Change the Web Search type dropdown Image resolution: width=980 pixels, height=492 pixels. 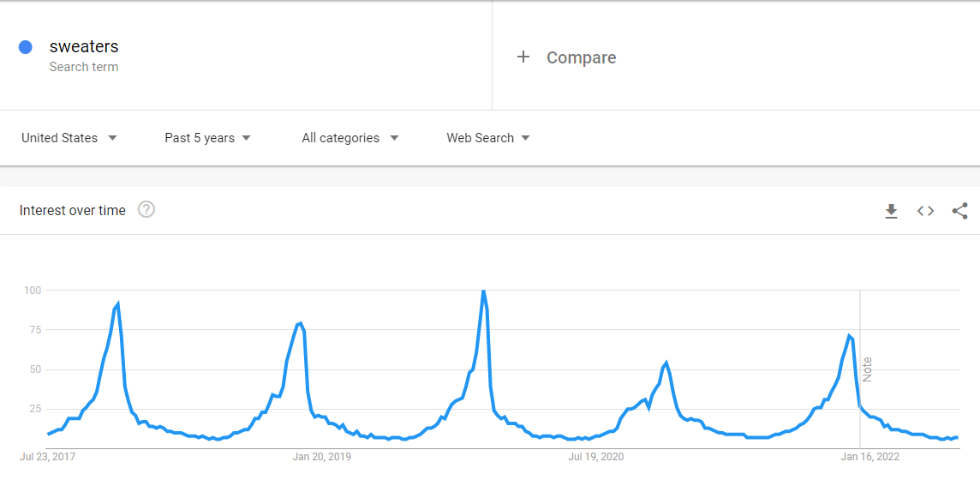[x=488, y=138]
